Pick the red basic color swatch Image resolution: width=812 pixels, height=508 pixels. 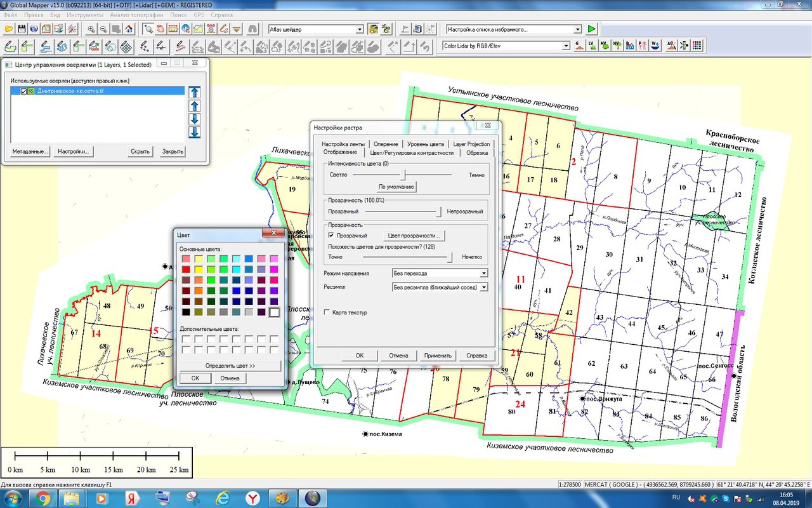[185, 270]
